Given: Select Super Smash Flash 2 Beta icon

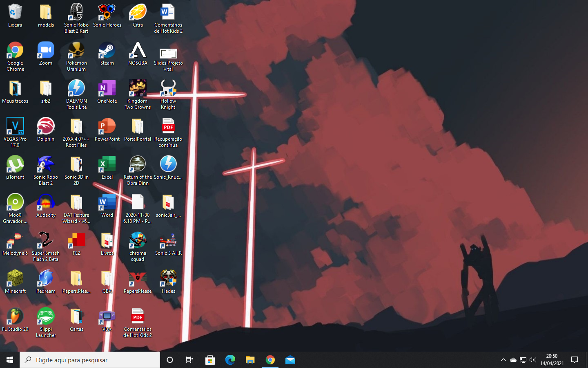Looking at the screenshot, I should pyautogui.click(x=46, y=247).
